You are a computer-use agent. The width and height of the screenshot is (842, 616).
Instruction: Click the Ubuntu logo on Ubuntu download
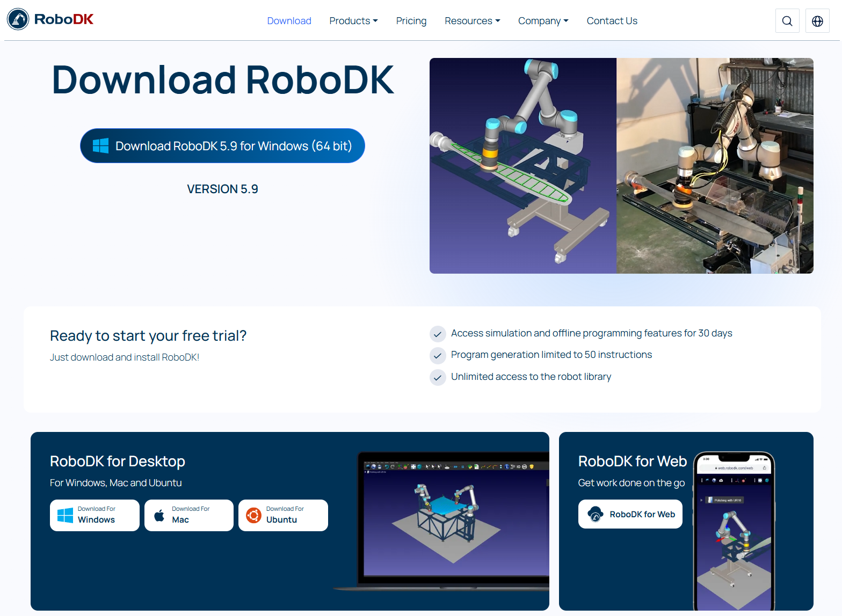253,515
